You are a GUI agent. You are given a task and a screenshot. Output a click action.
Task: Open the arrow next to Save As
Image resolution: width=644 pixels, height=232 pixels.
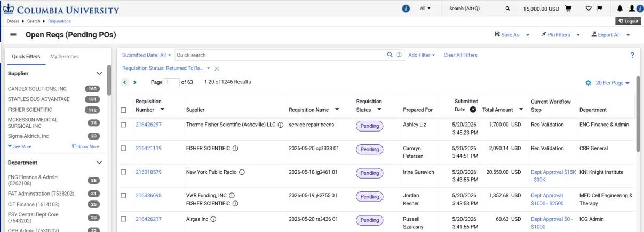pyautogui.click(x=528, y=35)
